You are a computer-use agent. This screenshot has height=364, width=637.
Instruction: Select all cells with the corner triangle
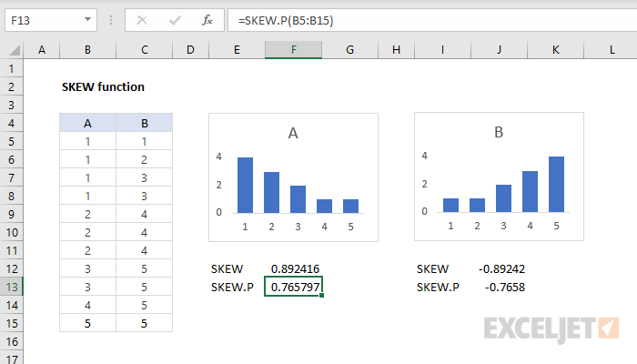click(x=15, y=50)
